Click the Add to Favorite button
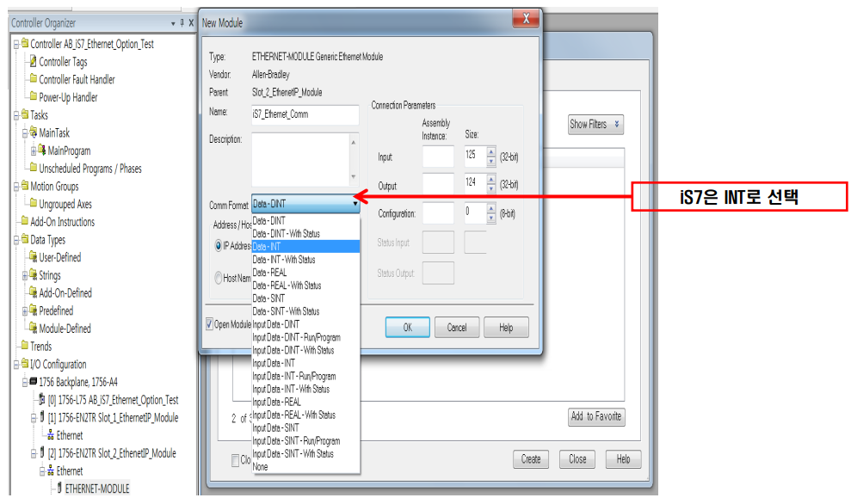Screen dimensions: 851x504 (x=596, y=416)
